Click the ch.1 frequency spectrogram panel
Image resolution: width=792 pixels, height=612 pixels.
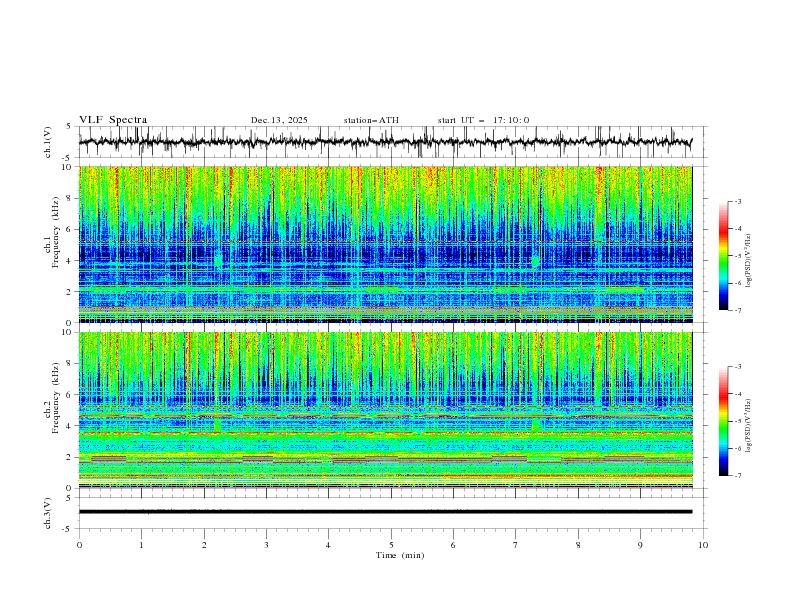[385, 244]
